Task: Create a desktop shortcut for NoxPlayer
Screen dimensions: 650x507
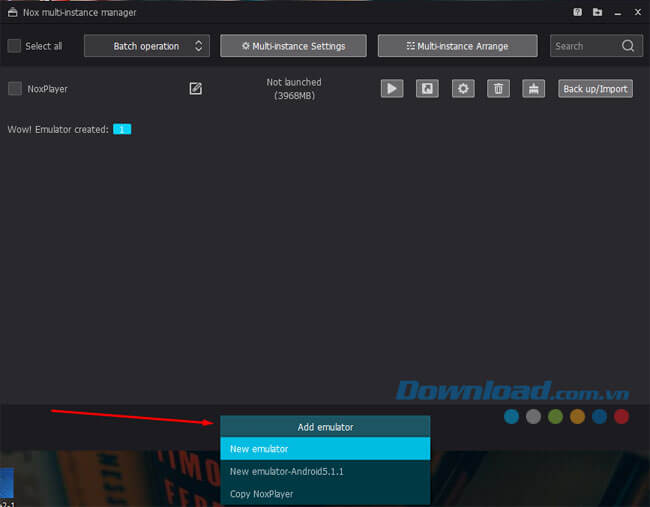Action: coord(427,88)
